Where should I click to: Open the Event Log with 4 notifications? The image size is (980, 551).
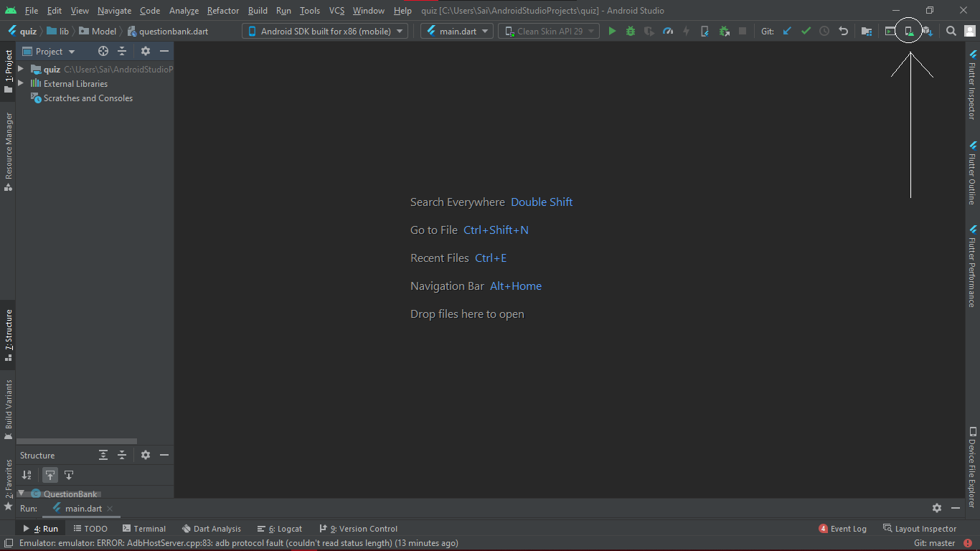[x=843, y=529]
